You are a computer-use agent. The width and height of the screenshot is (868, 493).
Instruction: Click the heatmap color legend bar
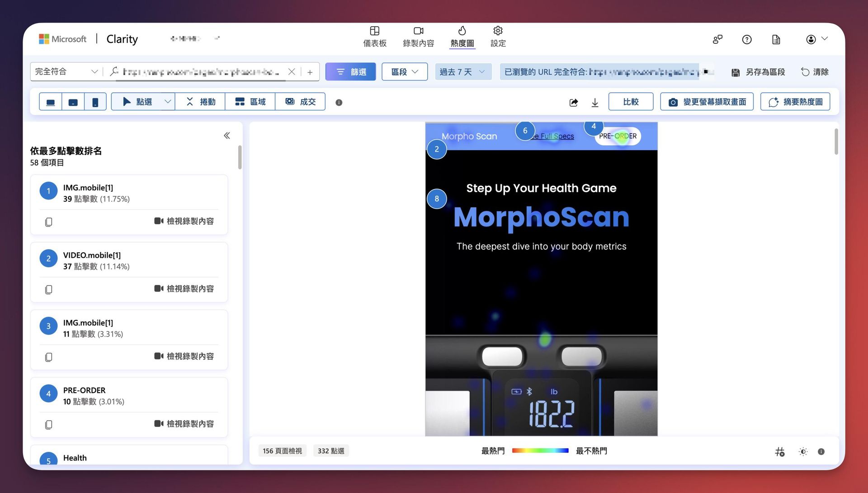[x=540, y=450]
